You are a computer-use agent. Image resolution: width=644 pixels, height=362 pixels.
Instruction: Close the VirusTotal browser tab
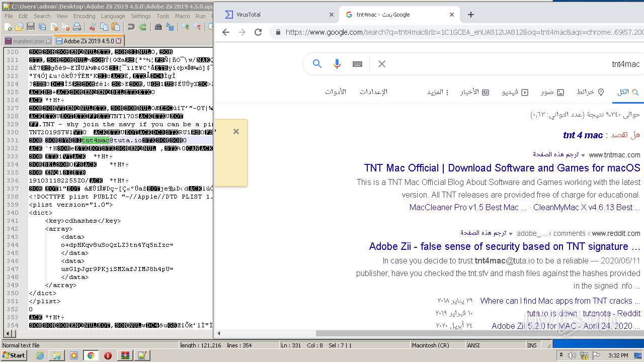tap(332, 15)
